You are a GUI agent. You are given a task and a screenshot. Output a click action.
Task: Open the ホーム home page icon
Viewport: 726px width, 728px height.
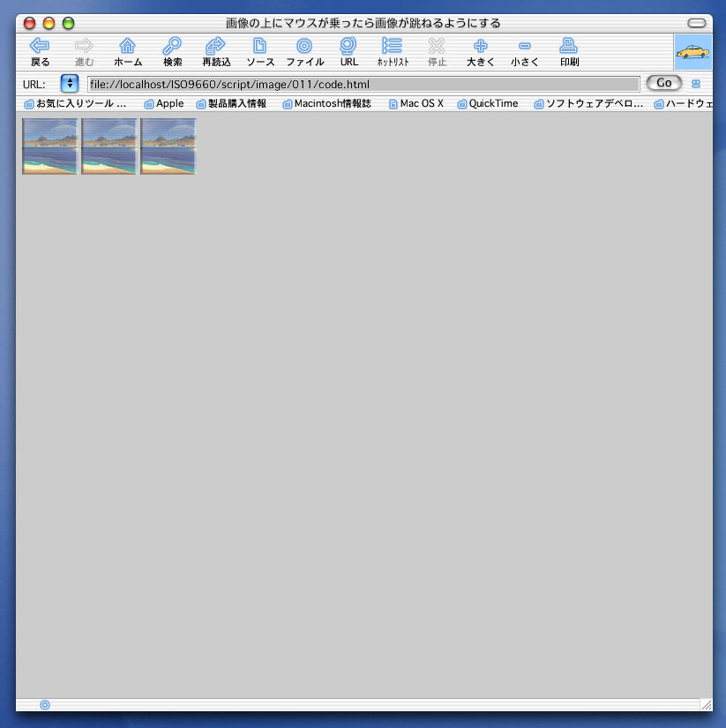pyautogui.click(x=128, y=51)
